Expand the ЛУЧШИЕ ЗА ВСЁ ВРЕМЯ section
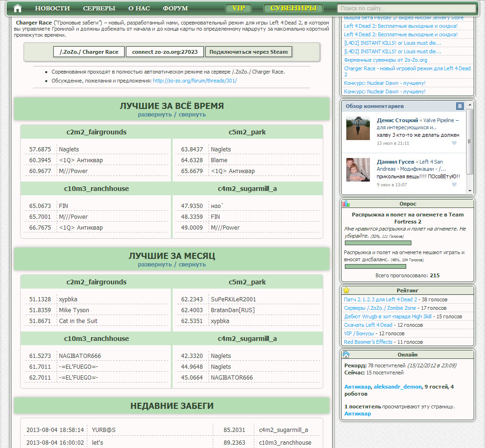 pos(155,115)
